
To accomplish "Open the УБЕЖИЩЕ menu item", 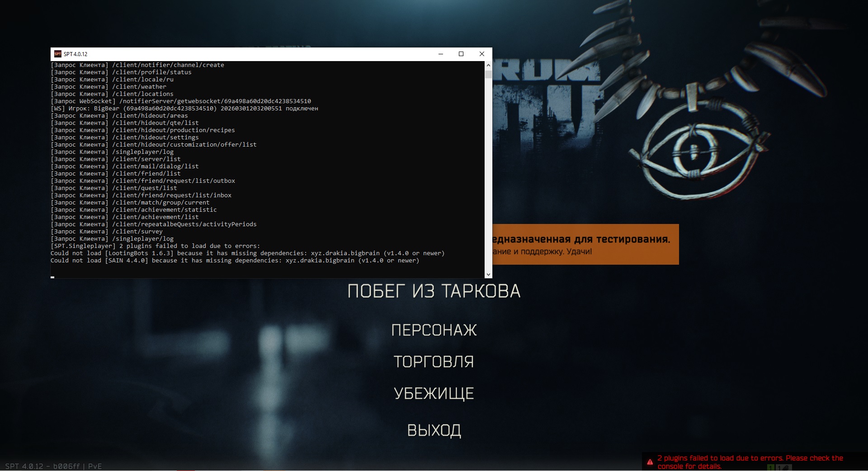I will pyautogui.click(x=434, y=393).
